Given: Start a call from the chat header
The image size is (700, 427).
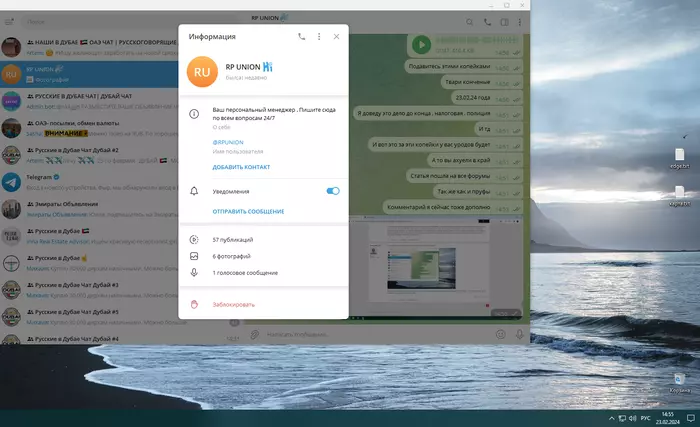Looking at the screenshot, I should tap(487, 22).
